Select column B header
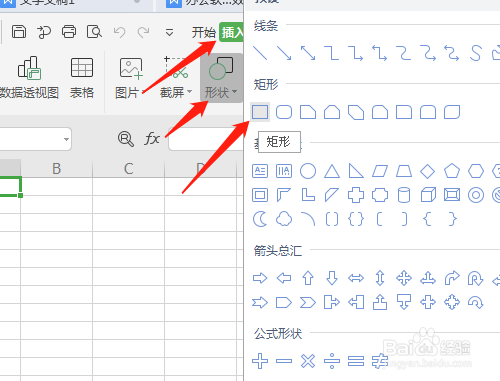500x381 pixels. coord(57,169)
